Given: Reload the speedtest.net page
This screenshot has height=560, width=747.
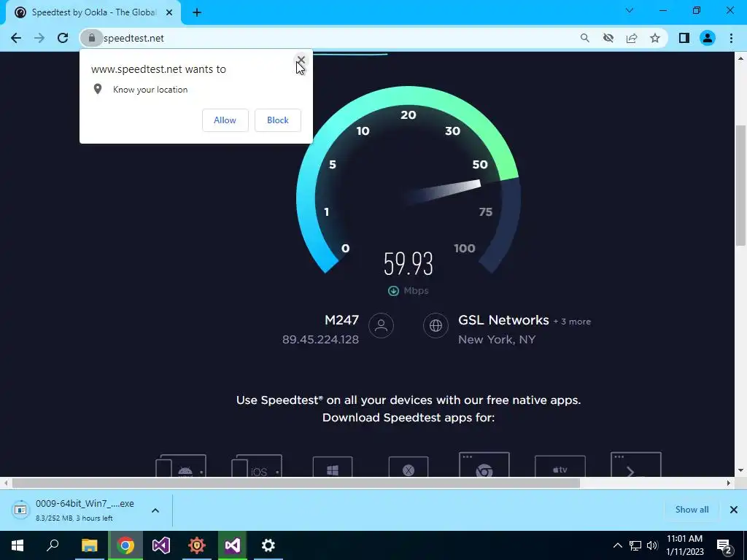Looking at the screenshot, I should (x=63, y=38).
